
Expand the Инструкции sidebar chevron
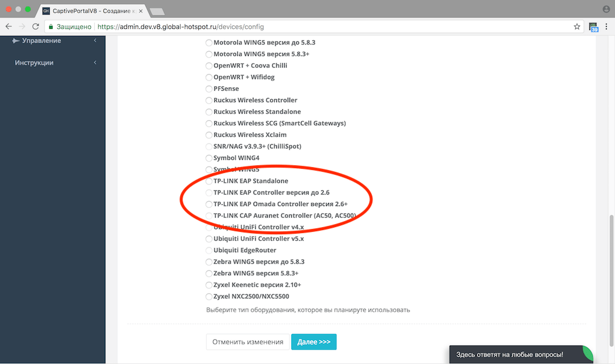pyautogui.click(x=95, y=62)
